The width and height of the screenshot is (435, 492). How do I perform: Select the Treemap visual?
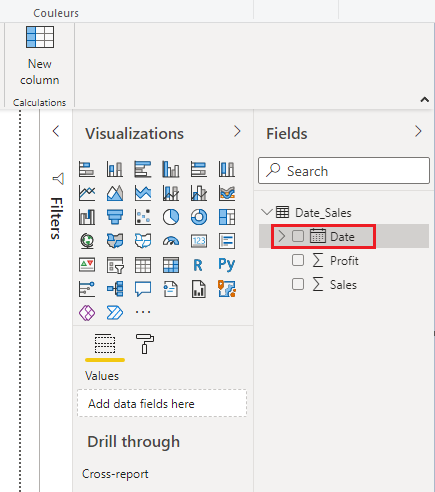pyautogui.click(x=227, y=217)
